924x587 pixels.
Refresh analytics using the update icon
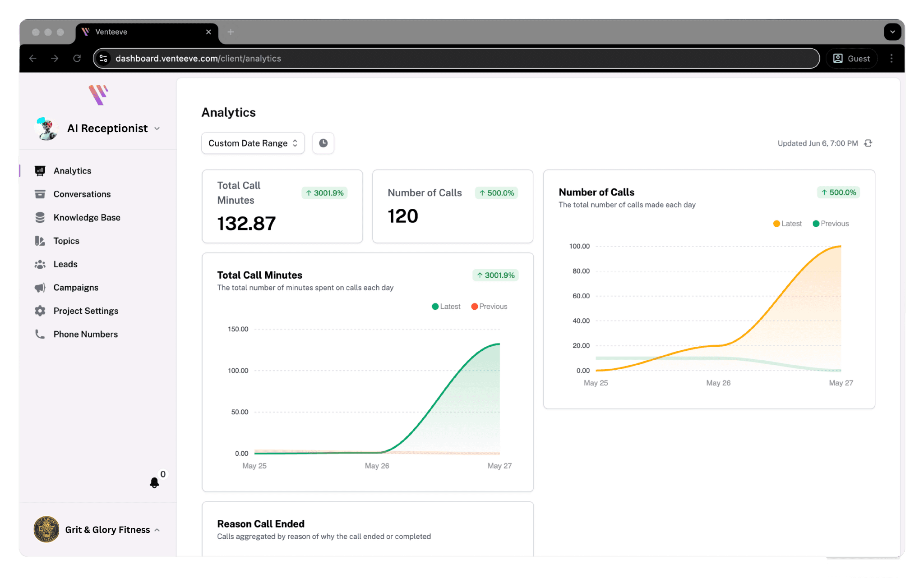tap(868, 143)
